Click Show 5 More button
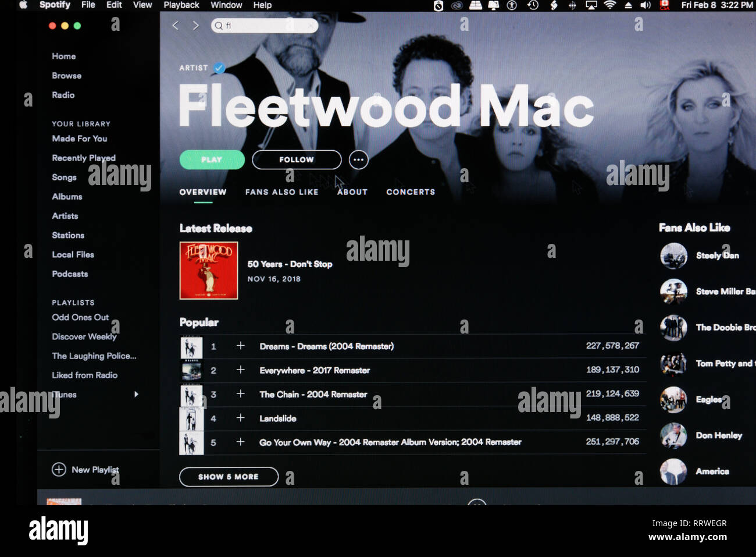This screenshot has width=756, height=557. [x=229, y=477]
